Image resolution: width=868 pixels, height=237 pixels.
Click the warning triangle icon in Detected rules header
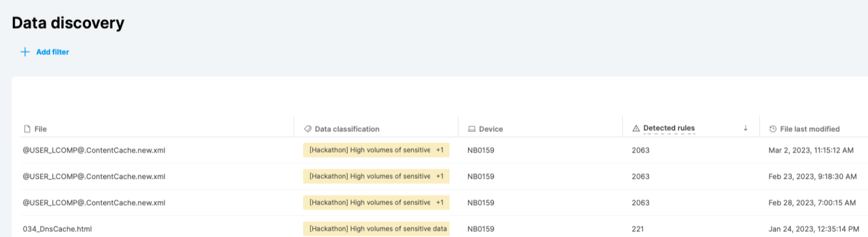636,129
